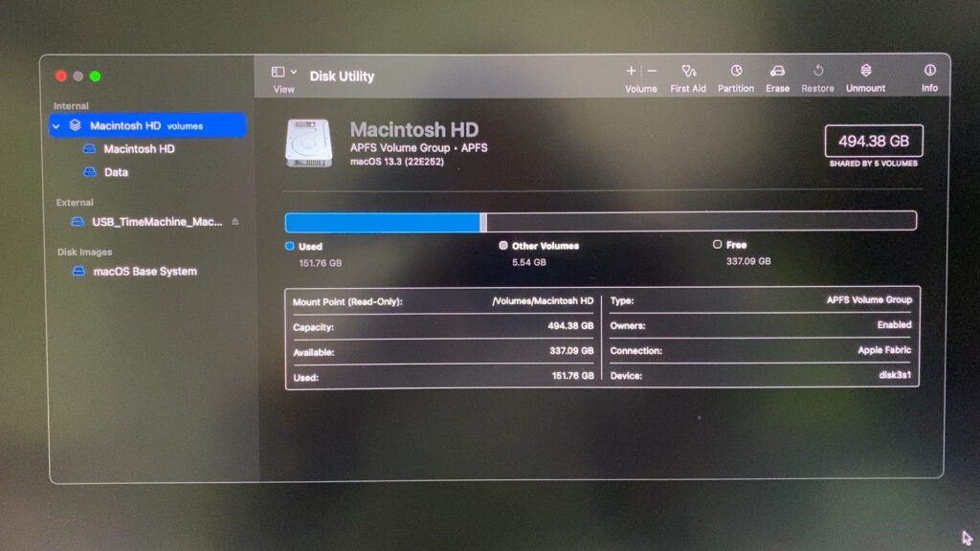Screen dimensions: 980x551
Task: Click the Free legend dot
Action: coord(717,244)
